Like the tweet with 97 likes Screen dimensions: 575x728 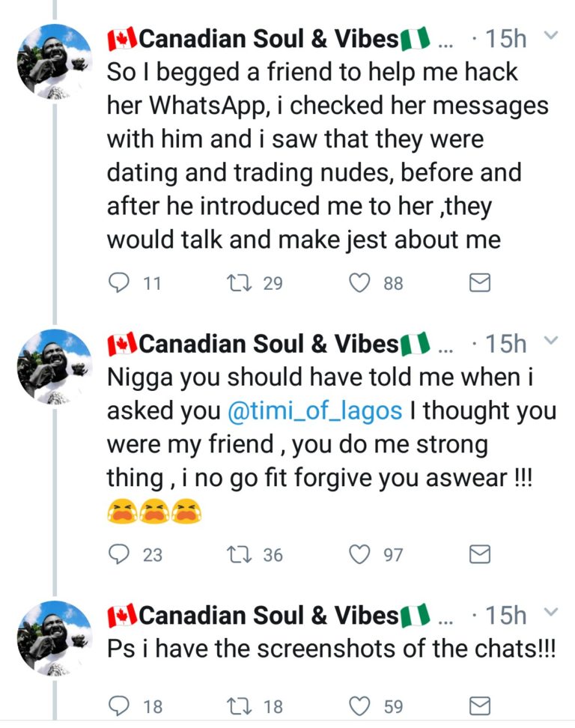(x=361, y=554)
